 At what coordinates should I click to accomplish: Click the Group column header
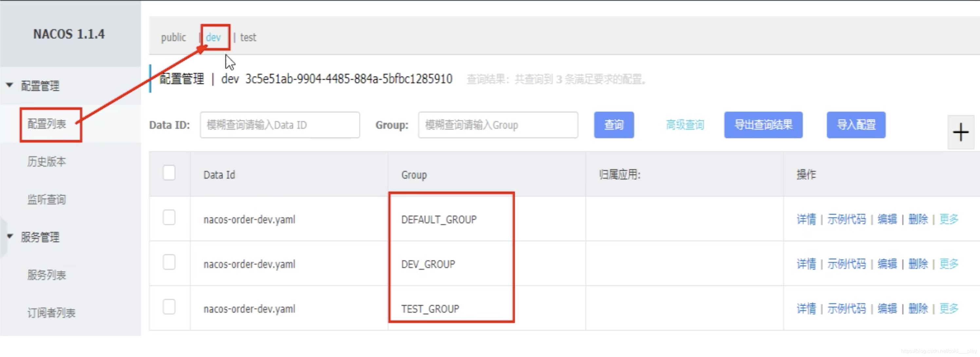[x=414, y=175]
